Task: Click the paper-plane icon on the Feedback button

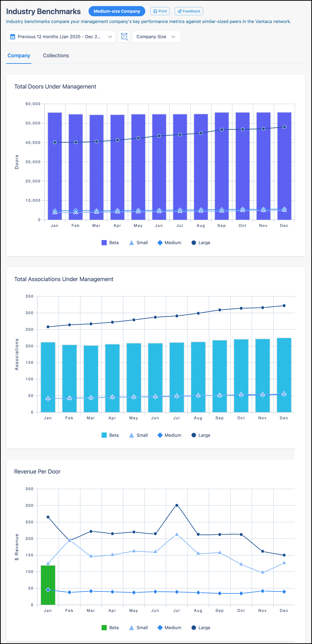Action: [x=180, y=11]
